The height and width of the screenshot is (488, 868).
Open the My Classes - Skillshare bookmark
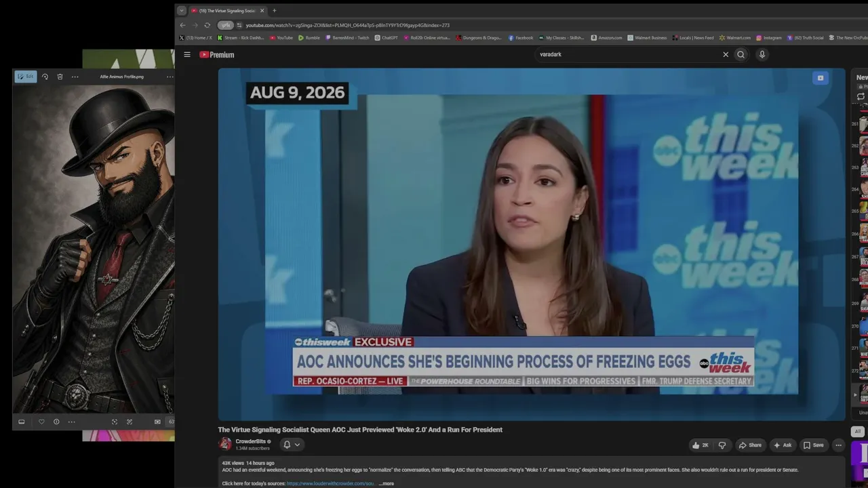pos(561,38)
